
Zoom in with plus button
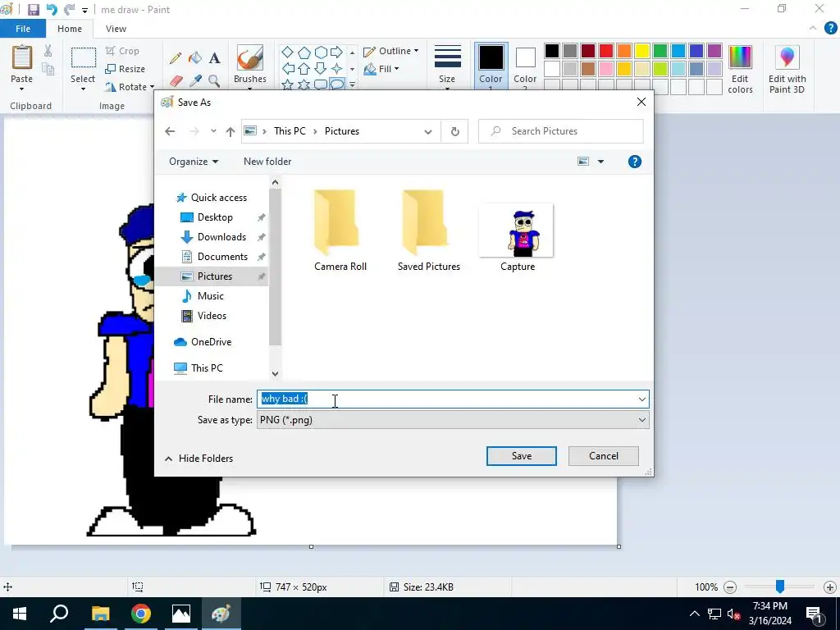[830, 587]
